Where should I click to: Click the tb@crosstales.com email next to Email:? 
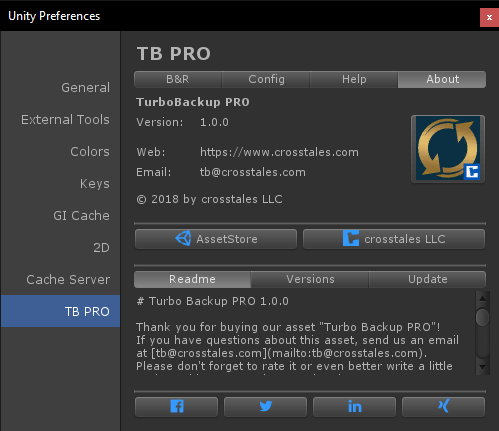pos(253,172)
